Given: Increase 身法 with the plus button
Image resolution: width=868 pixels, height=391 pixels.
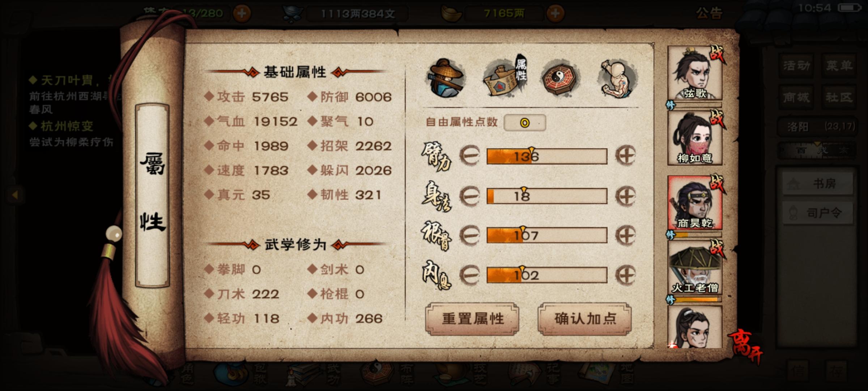Looking at the screenshot, I should pyautogui.click(x=626, y=196).
